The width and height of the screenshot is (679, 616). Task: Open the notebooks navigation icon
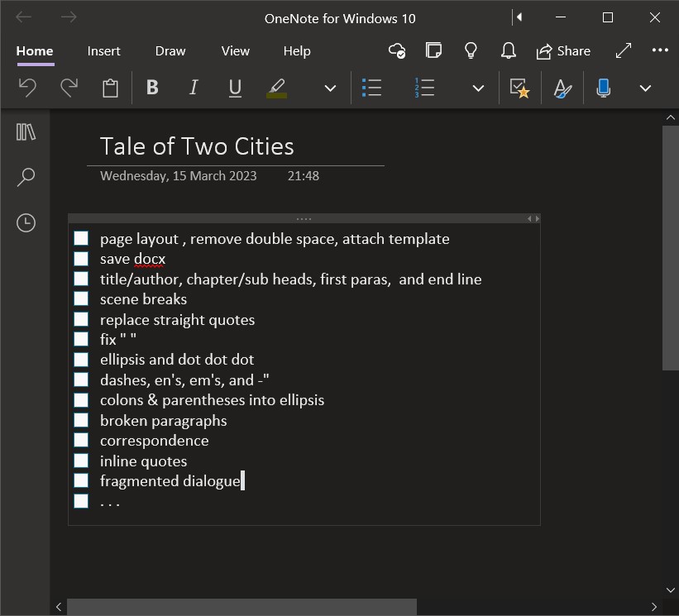[x=26, y=132]
